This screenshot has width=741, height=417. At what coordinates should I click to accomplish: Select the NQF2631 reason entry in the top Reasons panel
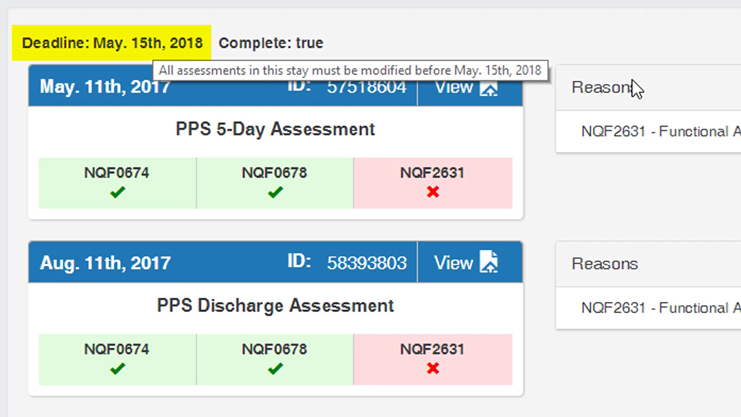point(660,131)
